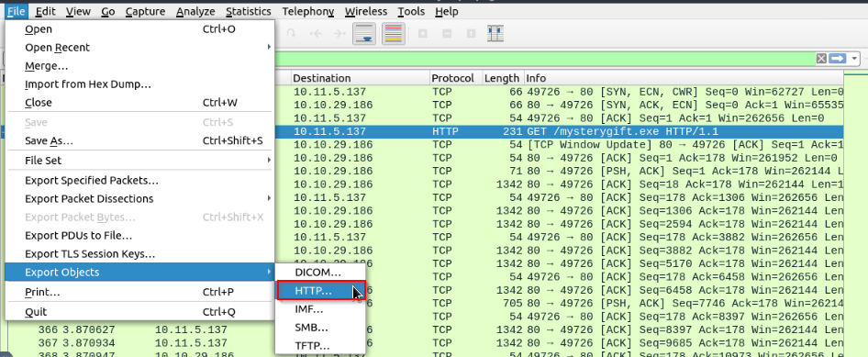Image resolution: width=868 pixels, height=357 pixels.
Task: Click inside the green display filter field
Action: coord(544,59)
